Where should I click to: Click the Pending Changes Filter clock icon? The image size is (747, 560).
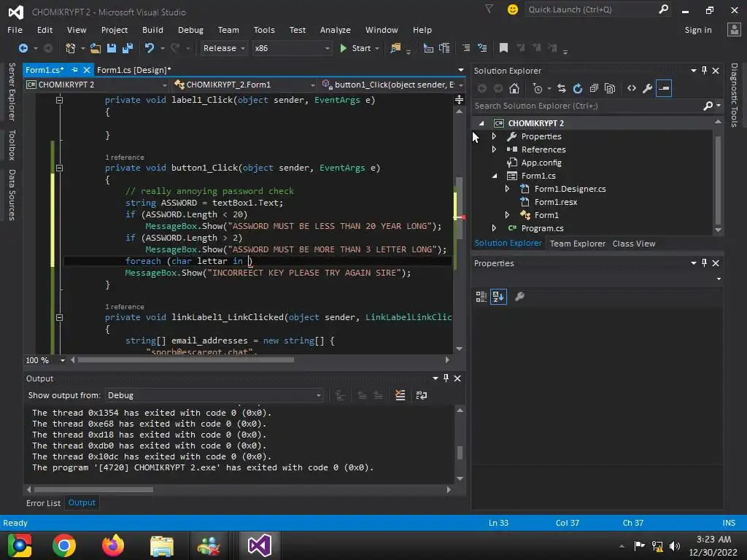[x=538, y=88]
